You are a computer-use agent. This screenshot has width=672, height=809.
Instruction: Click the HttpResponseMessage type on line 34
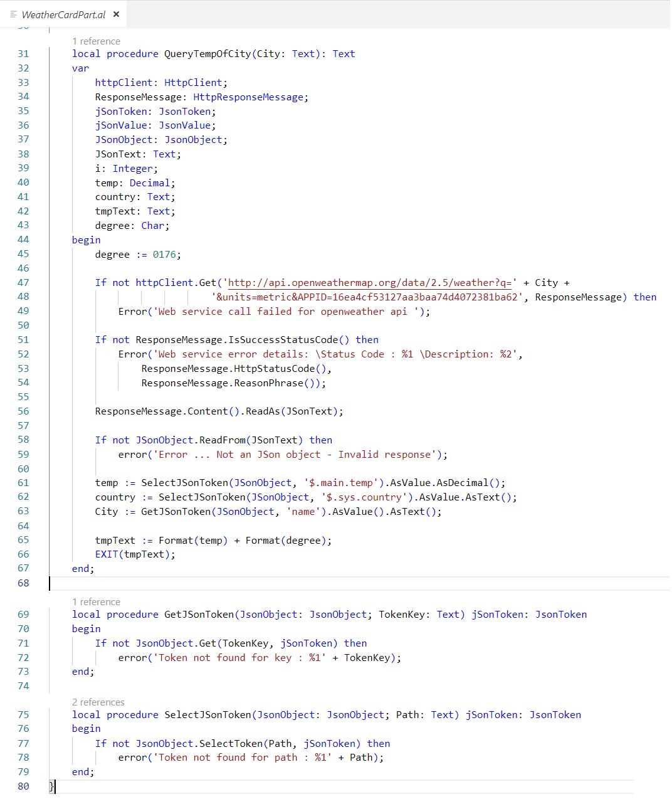coord(248,97)
